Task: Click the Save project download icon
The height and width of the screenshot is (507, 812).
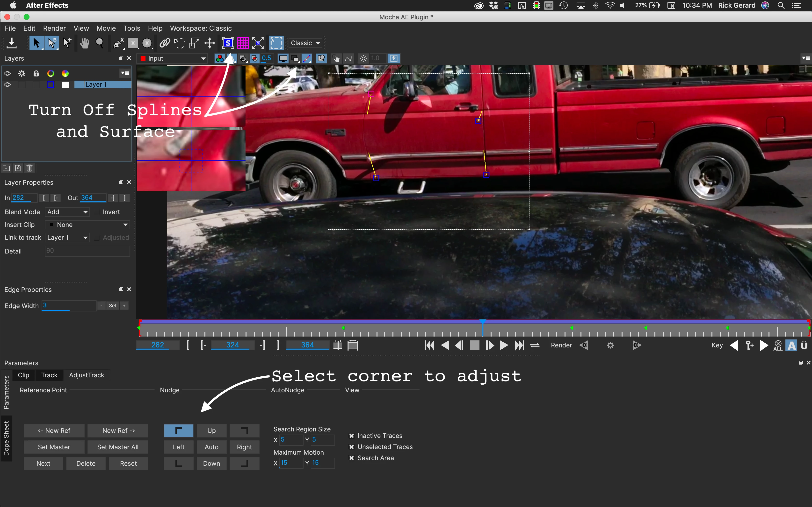Action: point(12,43)
